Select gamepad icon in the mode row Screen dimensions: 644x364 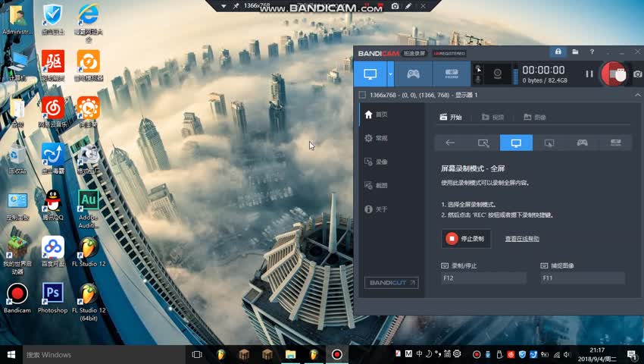[x=582, y=143]
